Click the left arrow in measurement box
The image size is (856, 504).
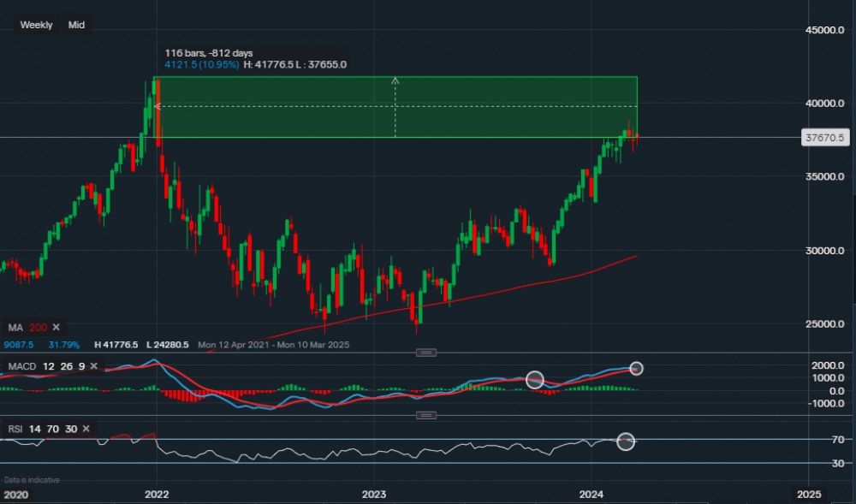coord(158,107)
